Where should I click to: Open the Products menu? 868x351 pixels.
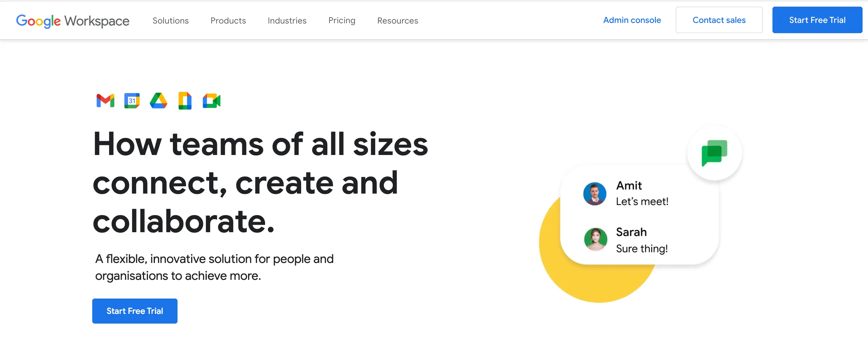point(228,20)
